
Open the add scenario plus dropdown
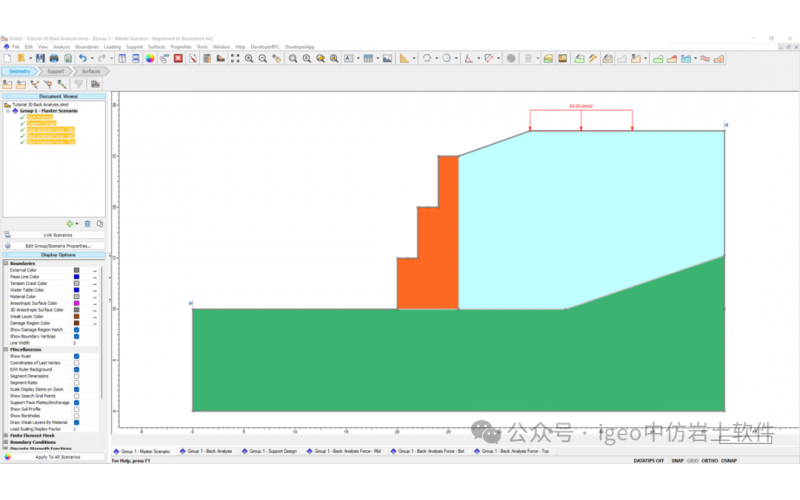point(71,223)
